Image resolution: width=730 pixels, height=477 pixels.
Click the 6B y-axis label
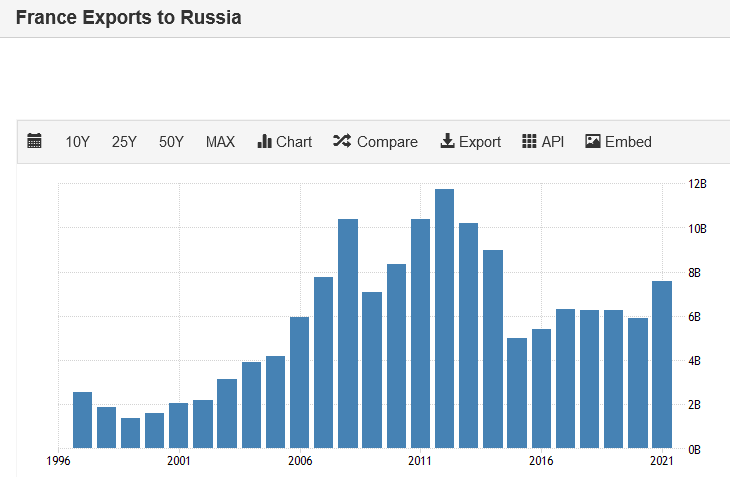(694, 317)
